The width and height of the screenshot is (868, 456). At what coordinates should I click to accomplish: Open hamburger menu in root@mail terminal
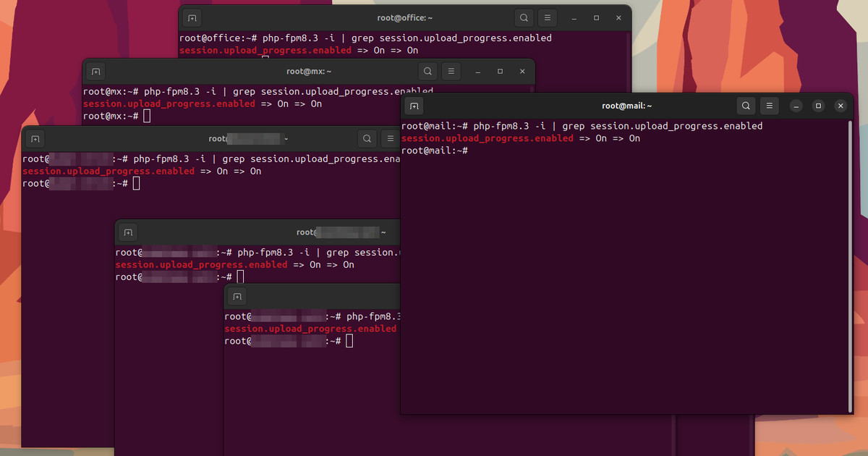click(770, 106)
